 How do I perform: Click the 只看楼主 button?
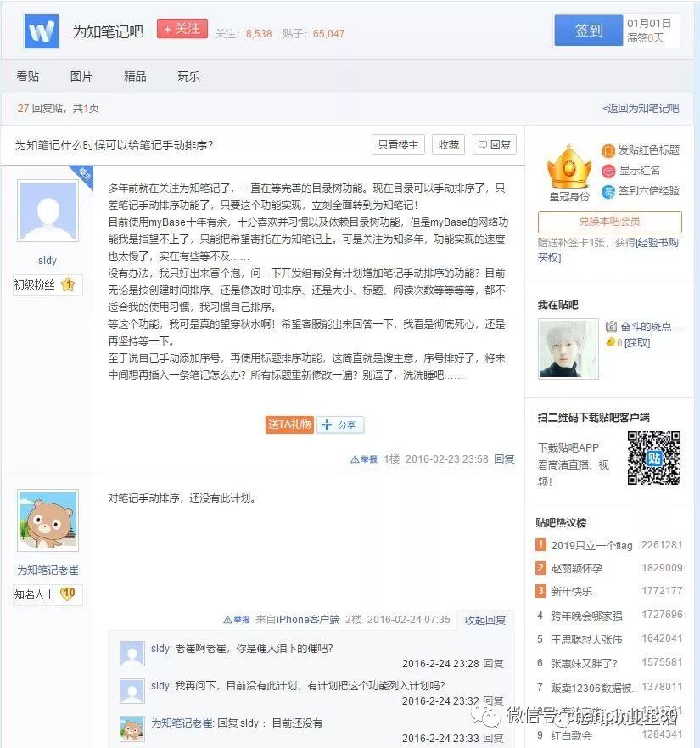point(398,144)
